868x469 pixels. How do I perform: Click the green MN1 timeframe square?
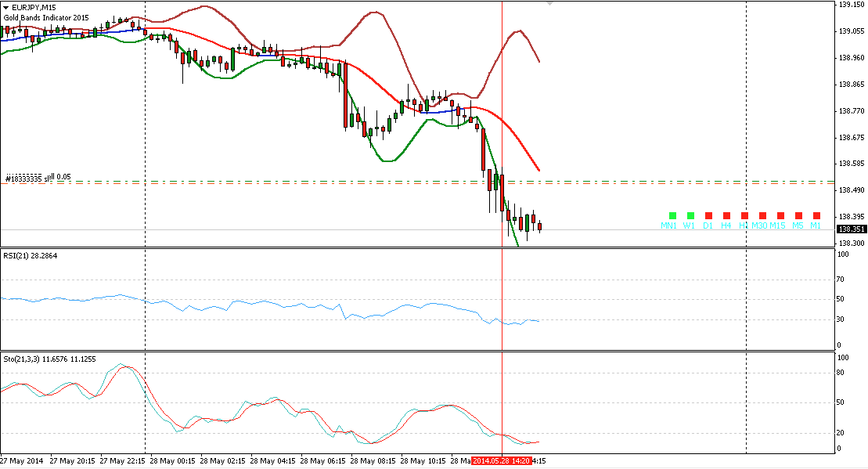click(x=671, y=215)
